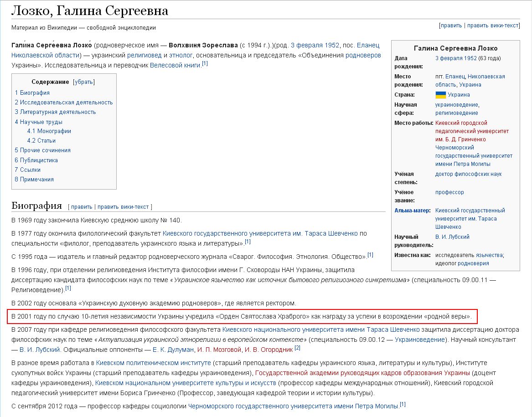
Task: Open 'Еланец' link in infobox birthplace
Action: (455, 77)
